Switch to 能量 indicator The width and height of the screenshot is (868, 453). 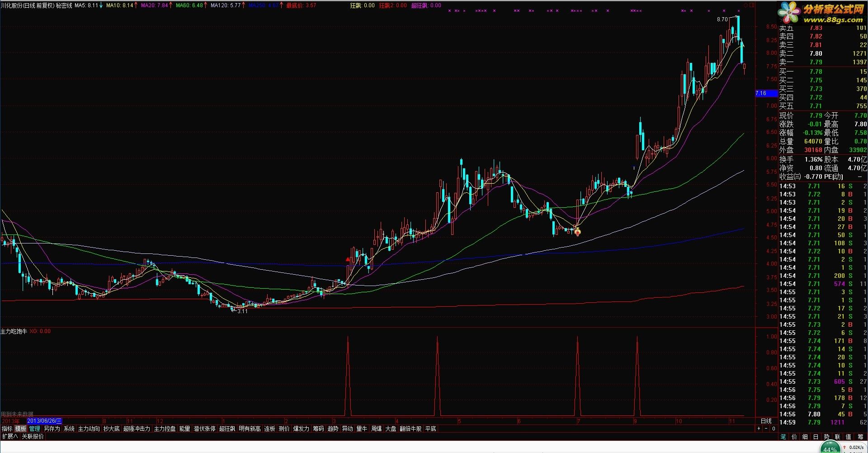pyautogui.click(x=184, y=429)
